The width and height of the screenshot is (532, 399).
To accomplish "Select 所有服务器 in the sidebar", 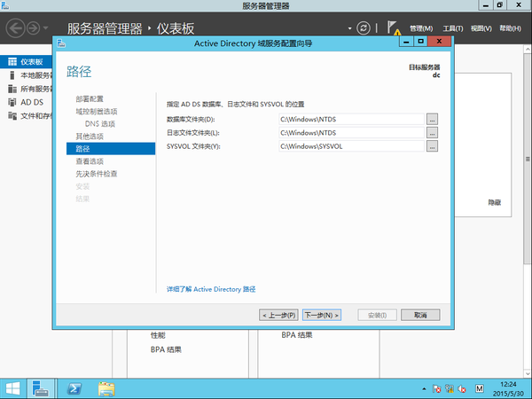I will pyautogui.click(x=26, y=89).
